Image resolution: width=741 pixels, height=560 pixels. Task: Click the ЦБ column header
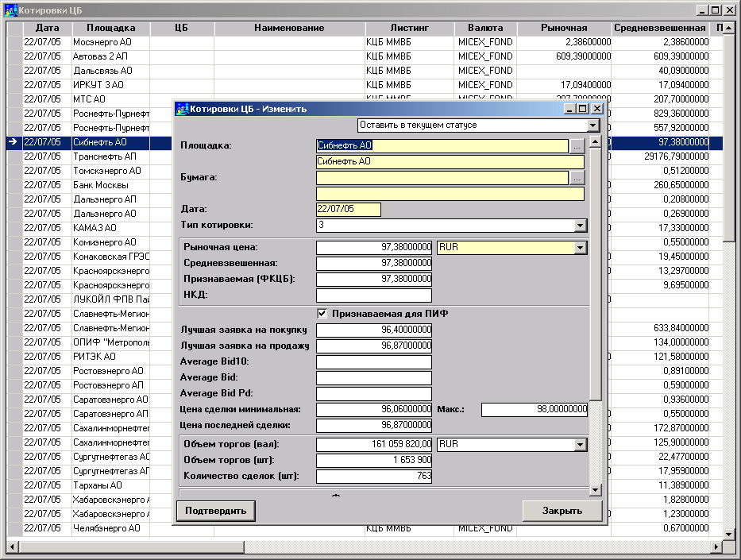tap(182, 28)
